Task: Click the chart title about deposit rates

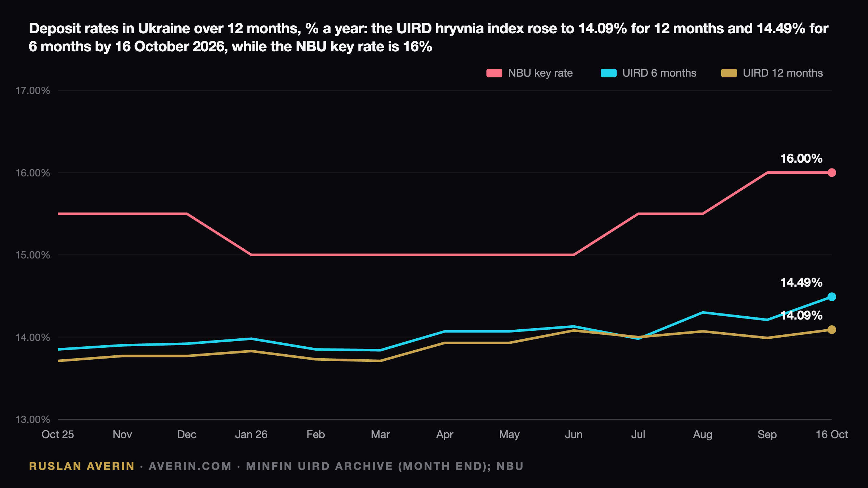Action: 429,38
